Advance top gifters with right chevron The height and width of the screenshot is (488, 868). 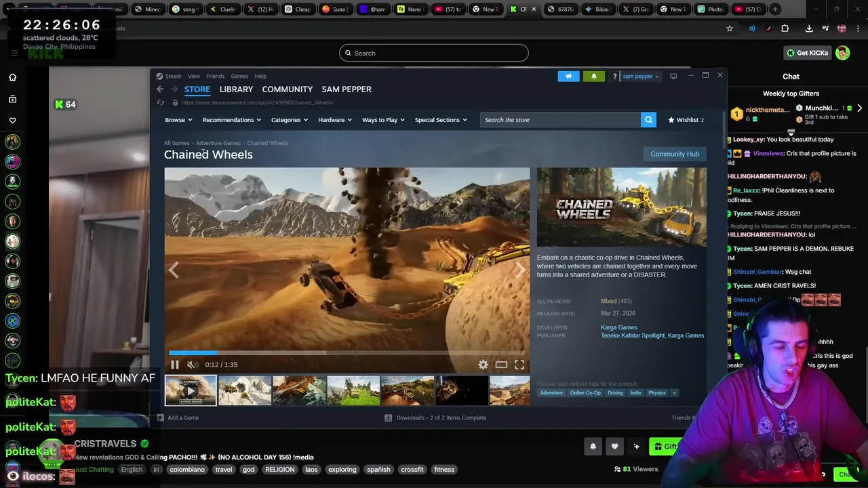pos(859,108)
